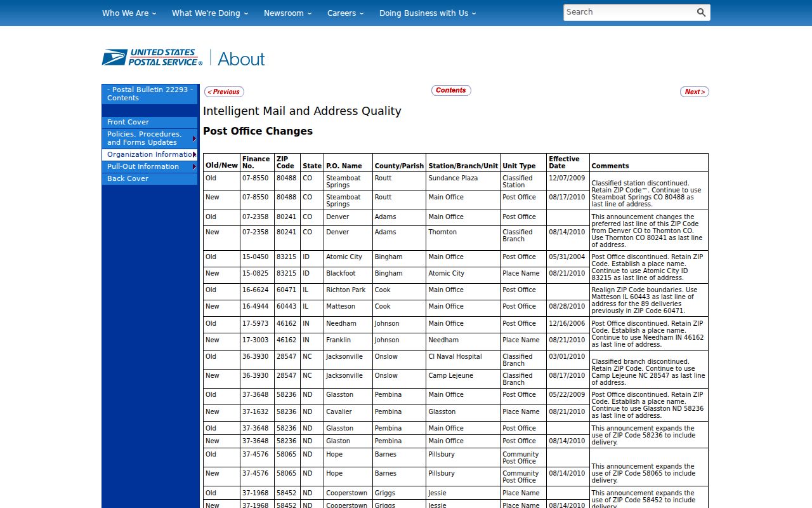Viewport: 812px width, 508px height.
Task: Select the Matteson P.O. Name cell
Action: pyautogui.click(x=348, y=309)
